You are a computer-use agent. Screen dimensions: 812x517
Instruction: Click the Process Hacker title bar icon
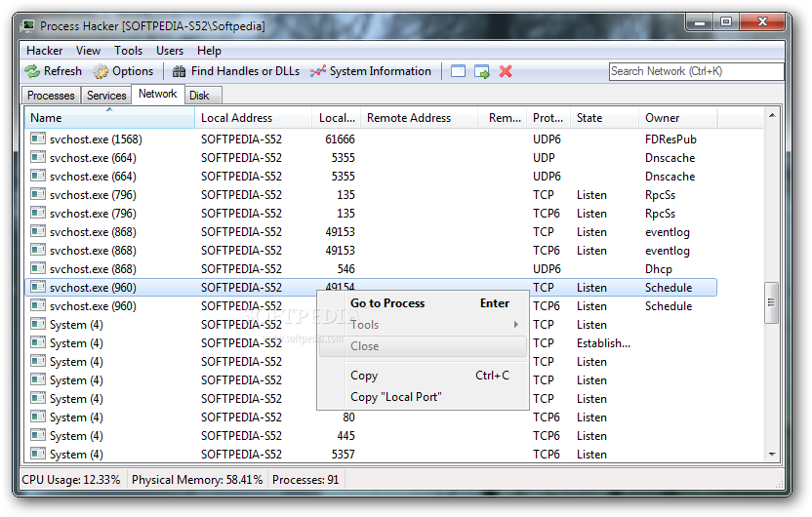click(27, 26)
